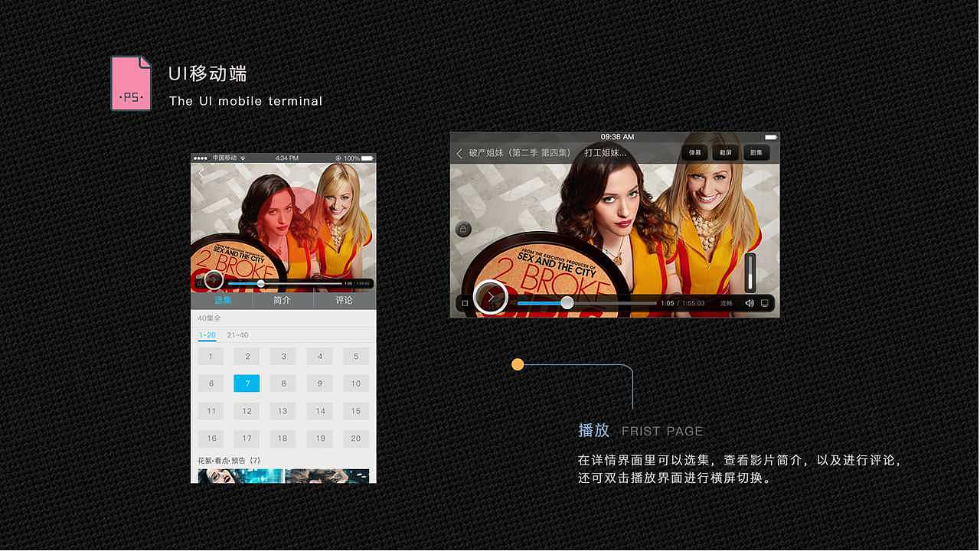Click the 花絮·看点·预告 (7) heading
This screenshot has height=551, width=980.
click(x=229, y=461)
